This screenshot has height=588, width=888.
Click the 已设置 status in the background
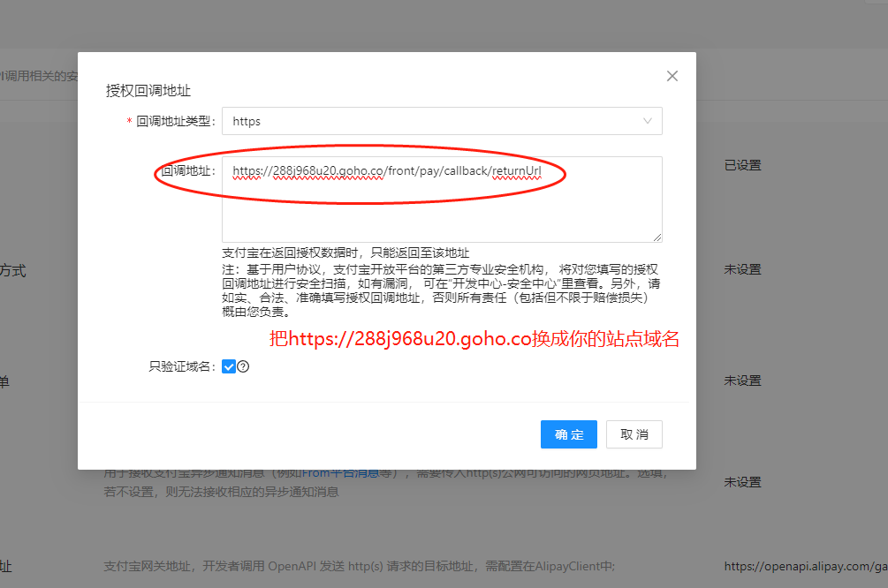coord(742,165)
